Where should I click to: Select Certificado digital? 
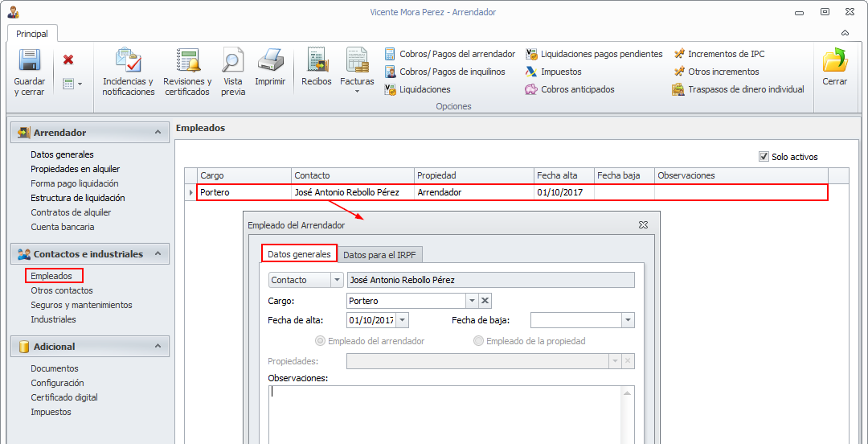(64, 397)
